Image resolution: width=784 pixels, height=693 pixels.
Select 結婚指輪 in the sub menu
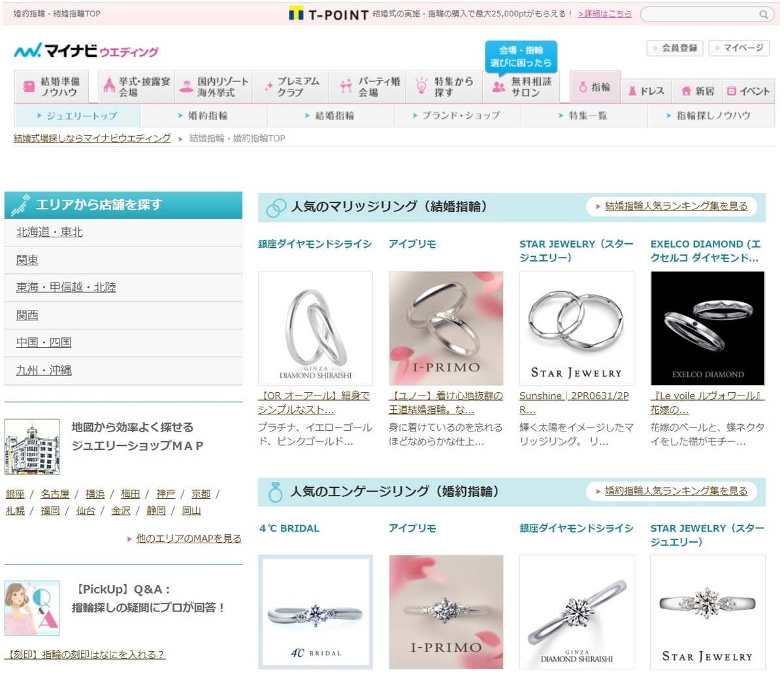pyautogui.click(x=330, y=116)
